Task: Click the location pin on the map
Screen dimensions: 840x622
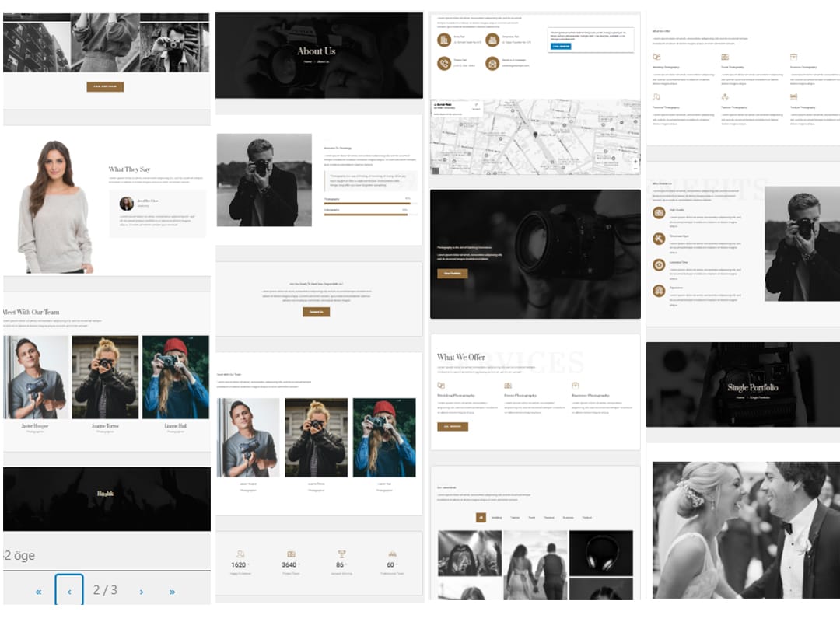Action: pyautogui.click(x=535, y=135)
